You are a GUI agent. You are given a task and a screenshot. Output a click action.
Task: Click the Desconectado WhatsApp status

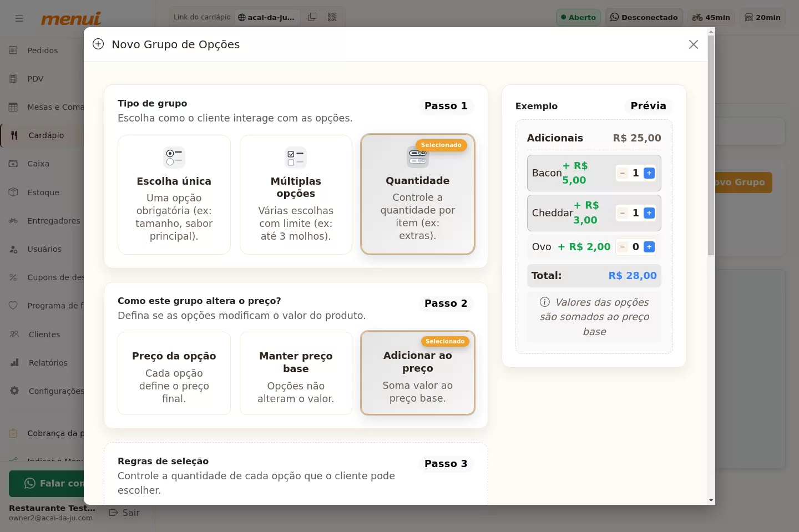pyautogui.click(x=644, y=17)
